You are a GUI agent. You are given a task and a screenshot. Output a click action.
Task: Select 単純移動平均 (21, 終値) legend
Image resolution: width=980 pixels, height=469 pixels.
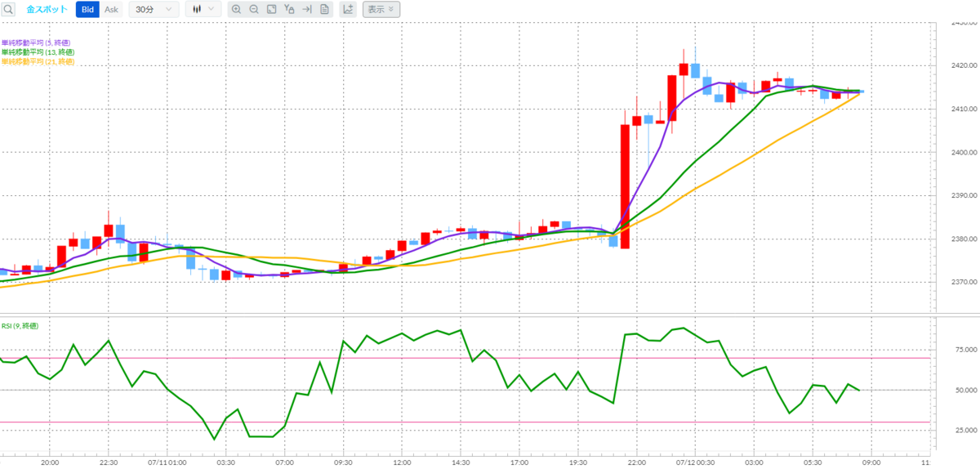(39, 61)
